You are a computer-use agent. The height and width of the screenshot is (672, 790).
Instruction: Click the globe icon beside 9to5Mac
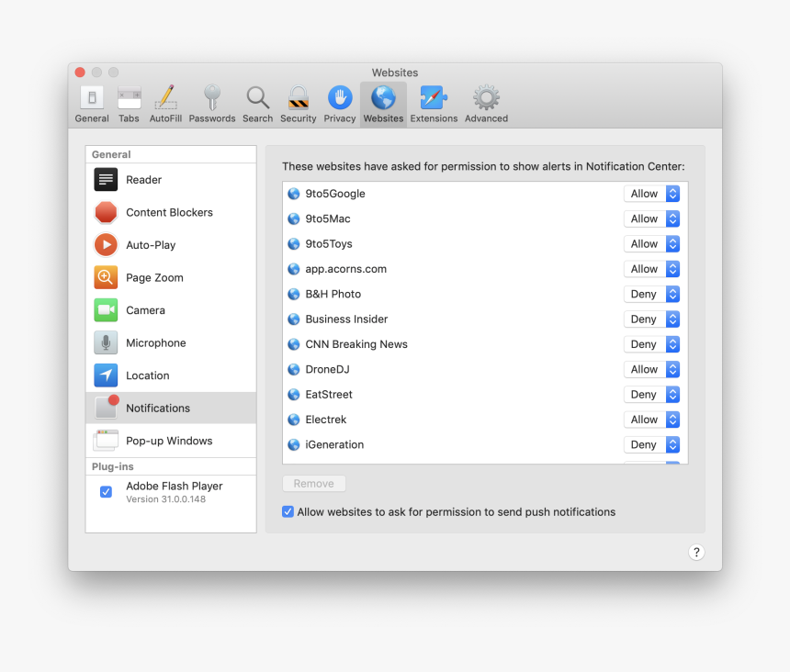[294, 219]
